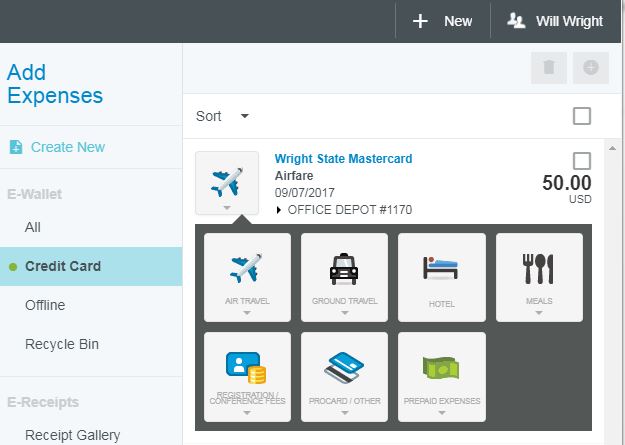This screenshot has height=445, width=625.
Task: Choose Registration / Conference Fees tile
Action: click(247, 374)
